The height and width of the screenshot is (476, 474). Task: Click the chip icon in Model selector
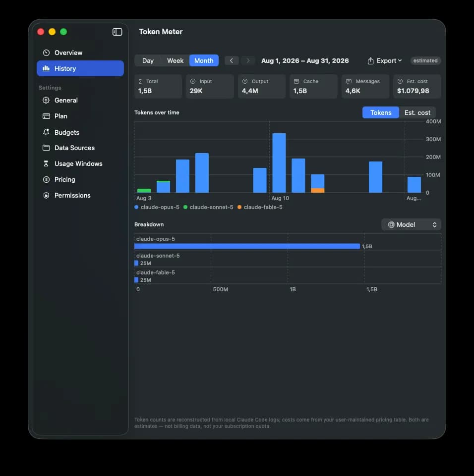pyautogui.click(x=391, y=225)
